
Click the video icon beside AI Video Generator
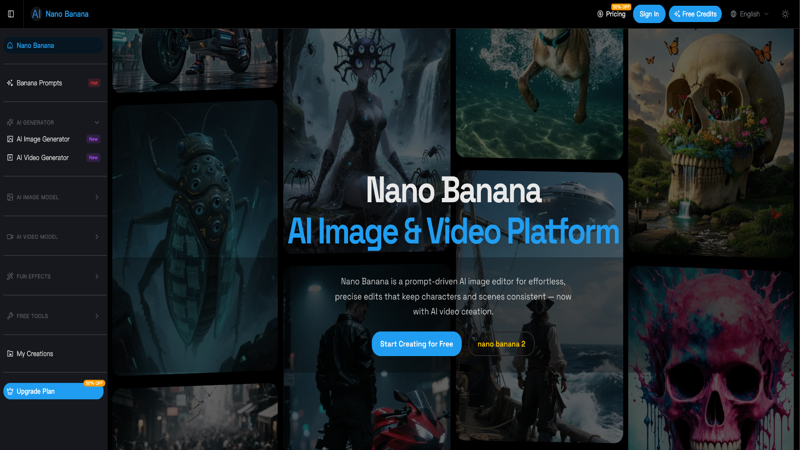tap(10, 158)
